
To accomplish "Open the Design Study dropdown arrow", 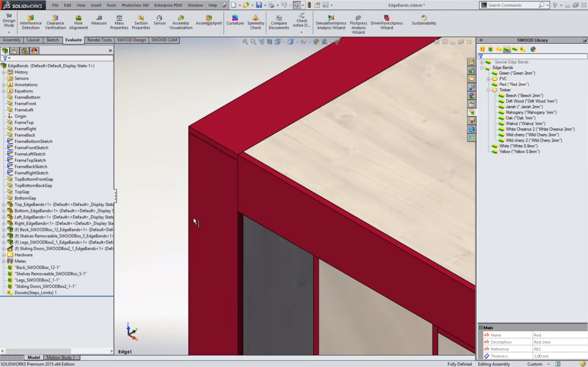I will pyautogui.click(x=9, y=32).
